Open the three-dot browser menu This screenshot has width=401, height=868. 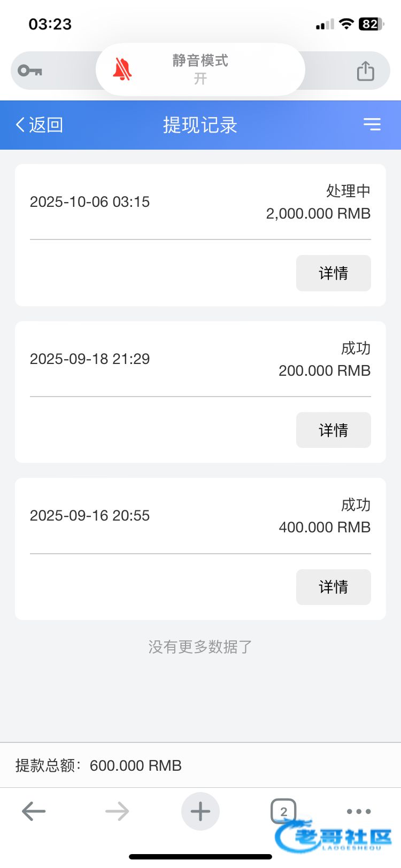[359, 811]
